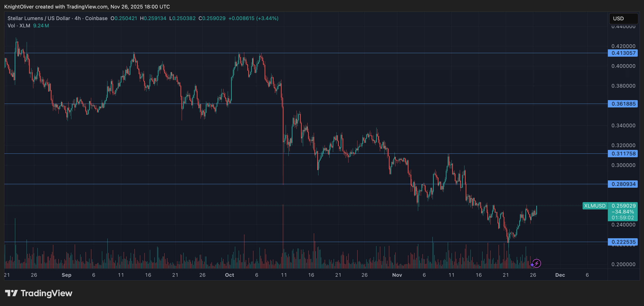Click the Stellar Lumens / US Dollar title

pos(39,18)
